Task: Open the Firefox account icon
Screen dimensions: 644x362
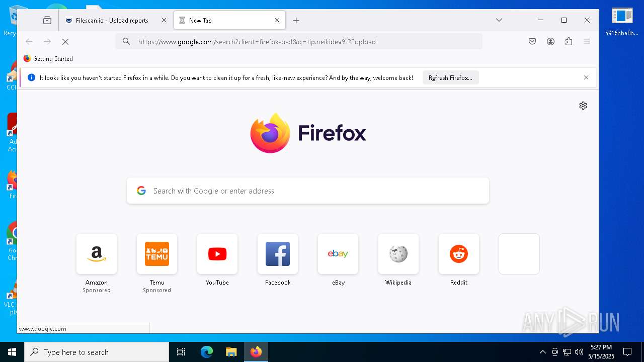Action: pyautogui.click(x=550, y=42)
